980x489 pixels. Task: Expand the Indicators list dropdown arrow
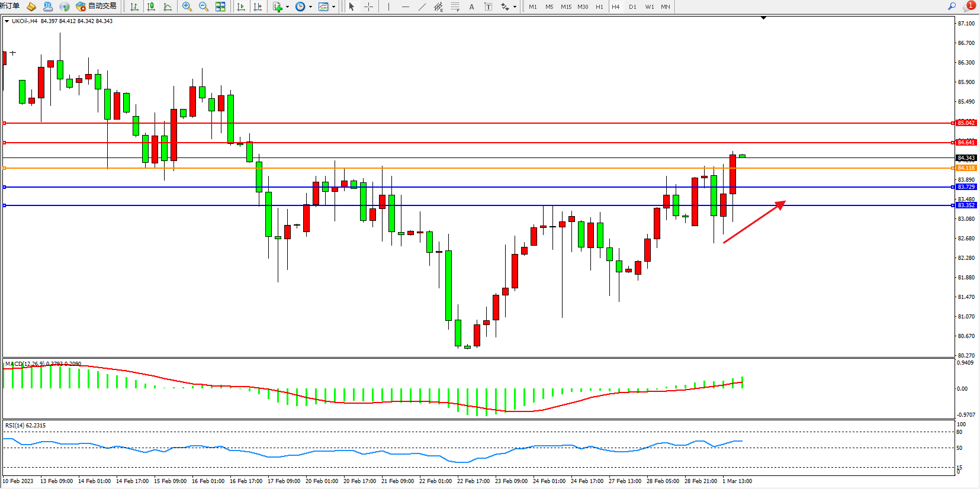pos(287,7)
